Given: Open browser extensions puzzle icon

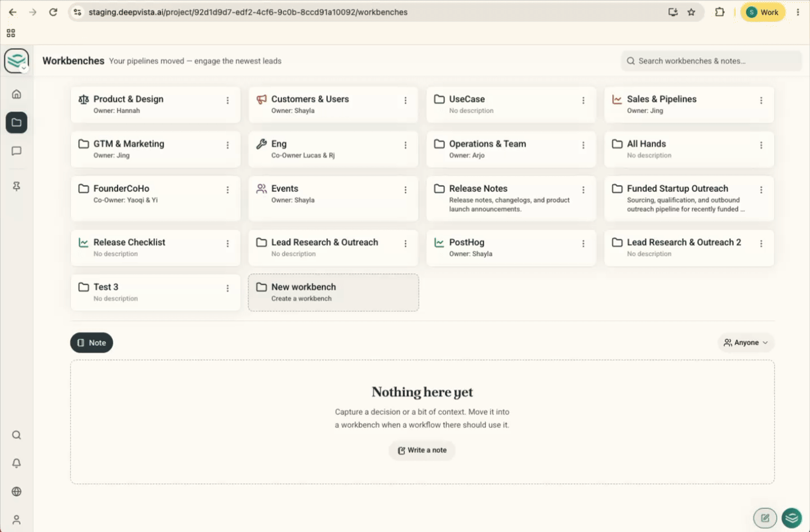Looking at the screenshot, I should pos(720,12).
